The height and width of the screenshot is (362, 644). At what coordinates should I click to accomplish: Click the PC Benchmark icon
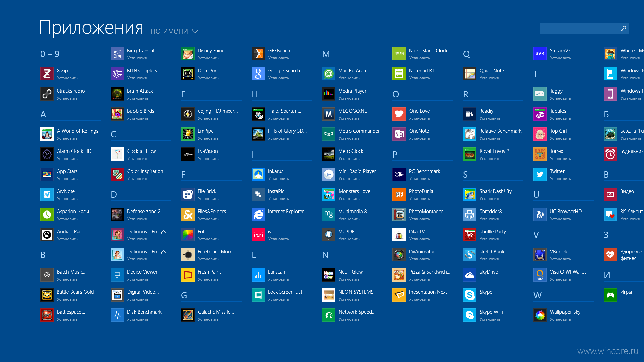click(399, 174)
